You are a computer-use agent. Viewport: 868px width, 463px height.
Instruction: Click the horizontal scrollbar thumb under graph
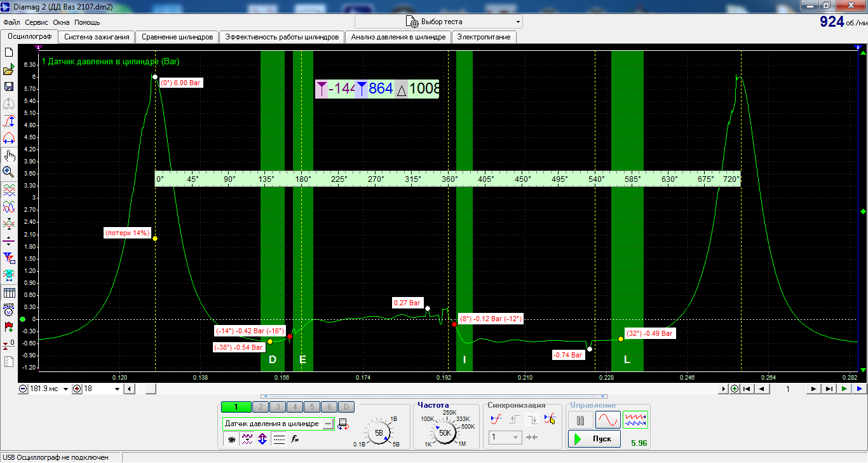150,389
